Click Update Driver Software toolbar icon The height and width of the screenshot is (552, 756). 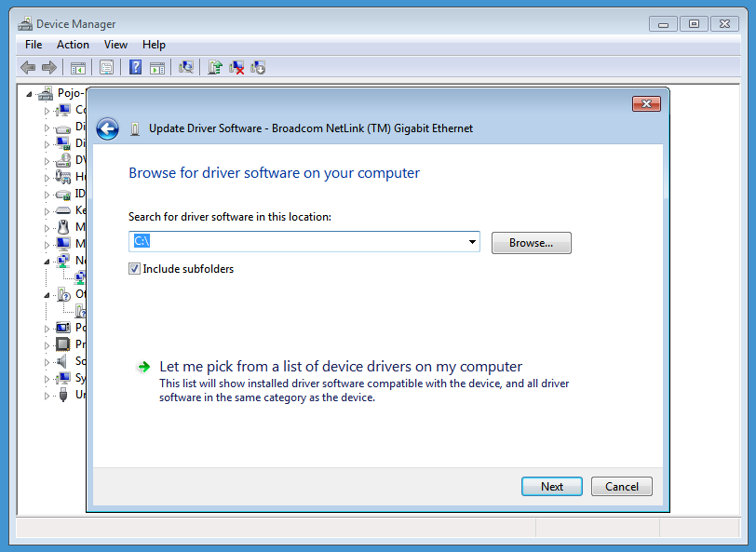[215, 68]
